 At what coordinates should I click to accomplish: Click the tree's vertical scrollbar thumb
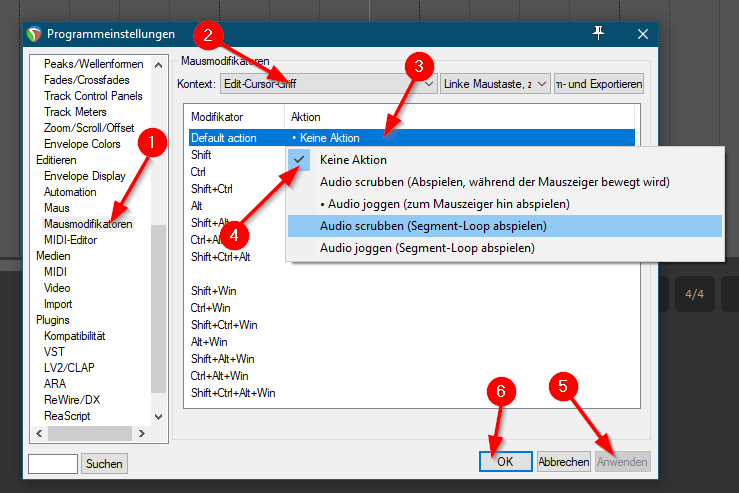pyautogui.click(x=158, y=309)
